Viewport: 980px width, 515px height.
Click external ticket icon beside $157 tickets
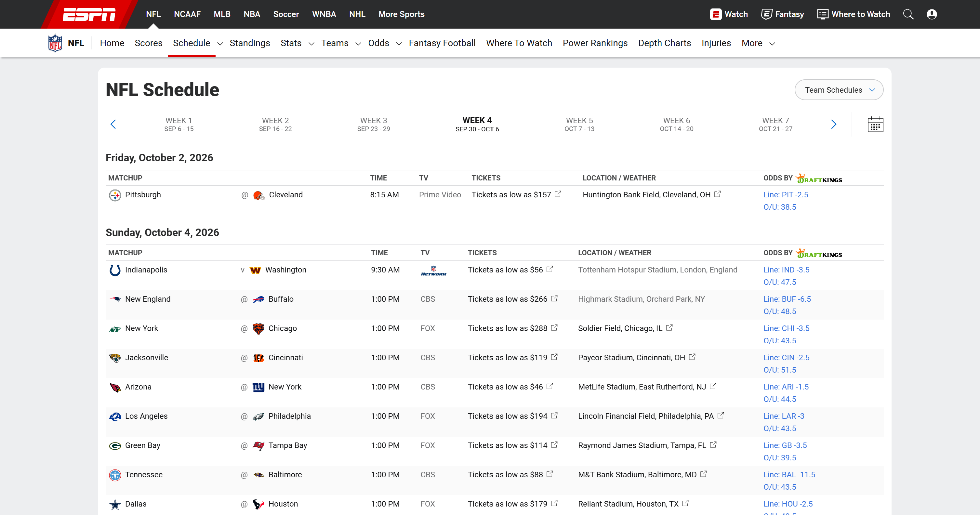pyautogui.click(x=558, y=194)
